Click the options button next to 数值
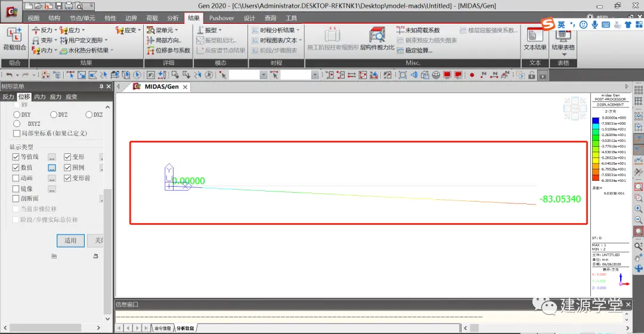 (x=52, y=168)
